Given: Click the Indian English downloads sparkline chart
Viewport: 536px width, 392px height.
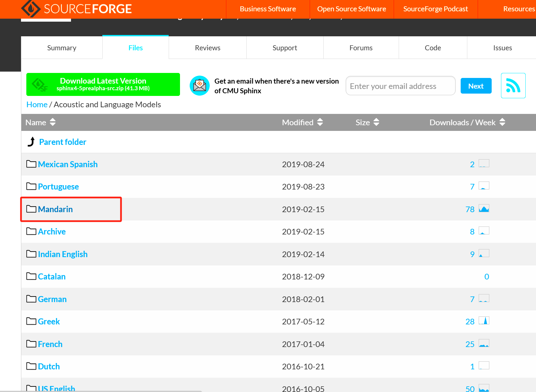Looking at the screenshot, I should click(x=484, y=253).
